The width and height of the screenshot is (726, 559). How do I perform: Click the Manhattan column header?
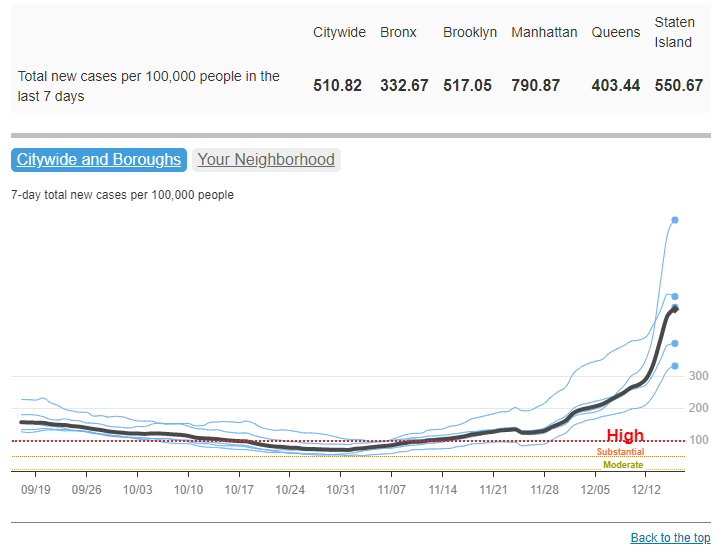(544, 32)
